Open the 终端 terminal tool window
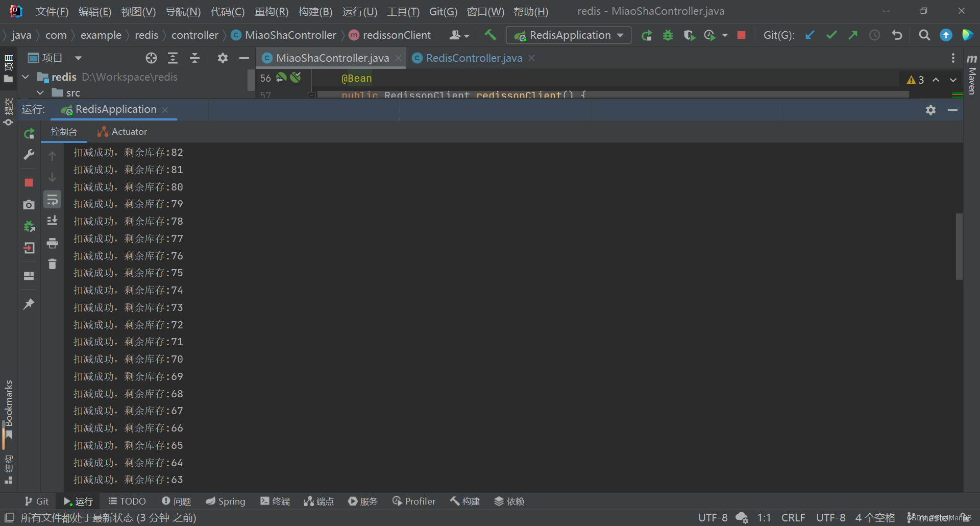This screenshot has width=980, height=526. point(275,501)
